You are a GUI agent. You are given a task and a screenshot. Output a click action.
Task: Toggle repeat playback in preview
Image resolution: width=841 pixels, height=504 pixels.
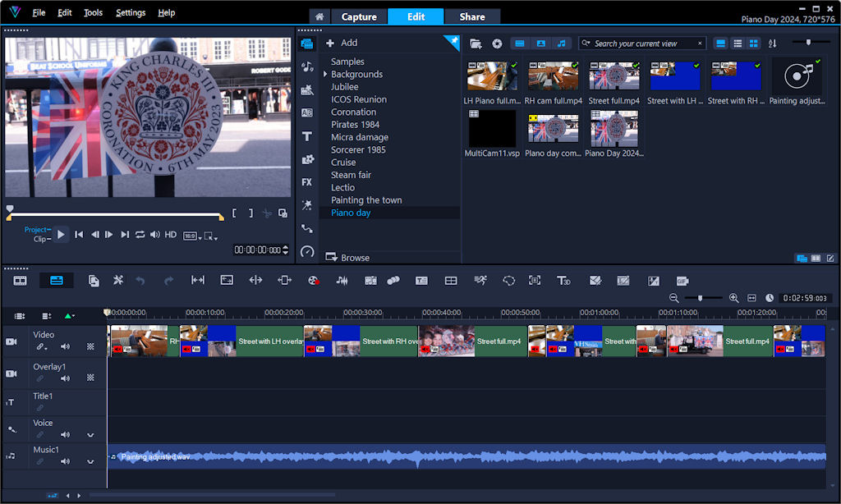pyautogui.click(x=140, y=234)
